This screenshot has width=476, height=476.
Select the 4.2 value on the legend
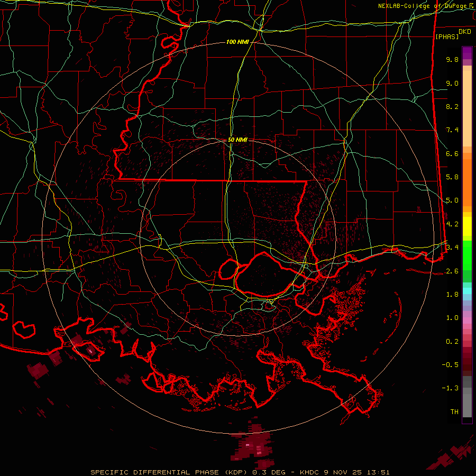pos(452,224)
